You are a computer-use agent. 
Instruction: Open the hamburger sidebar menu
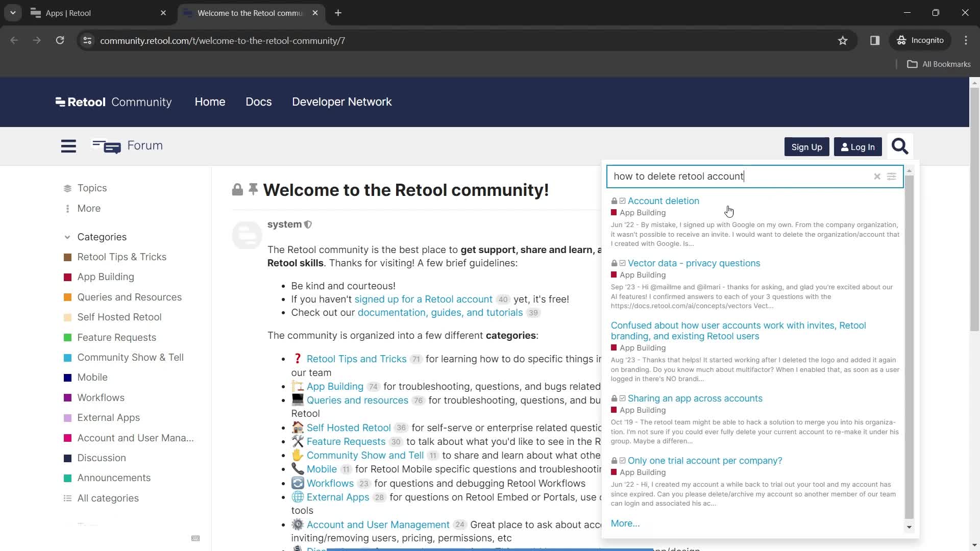(x=68, y=146)
